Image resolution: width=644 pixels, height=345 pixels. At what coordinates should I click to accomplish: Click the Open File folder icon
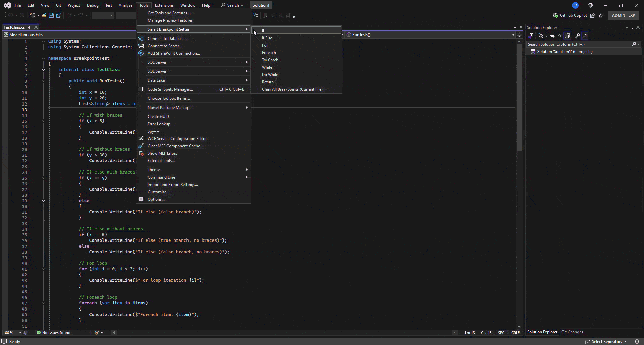(x=44, y=15)
